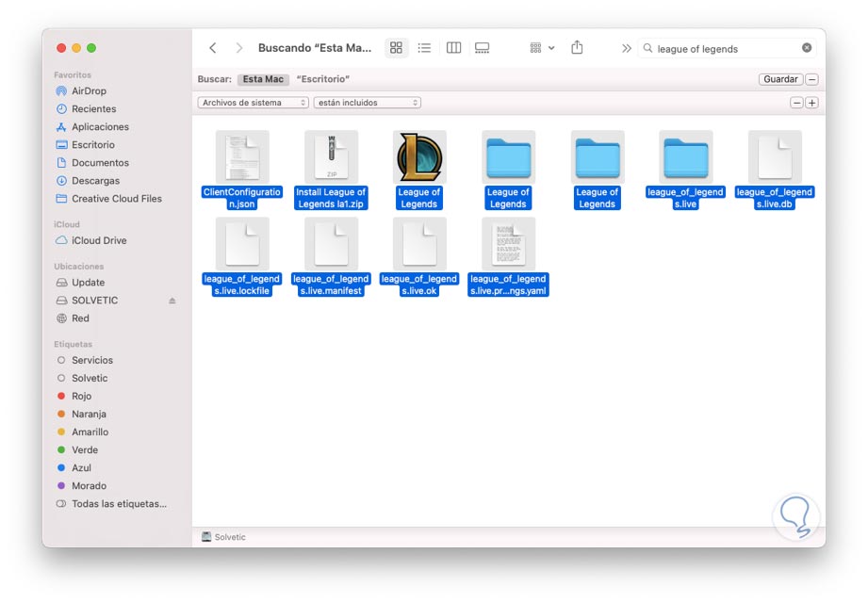Screen dimensions: 868x603
Task: Open the están incluidos dropdown
Action: [367, 103]
